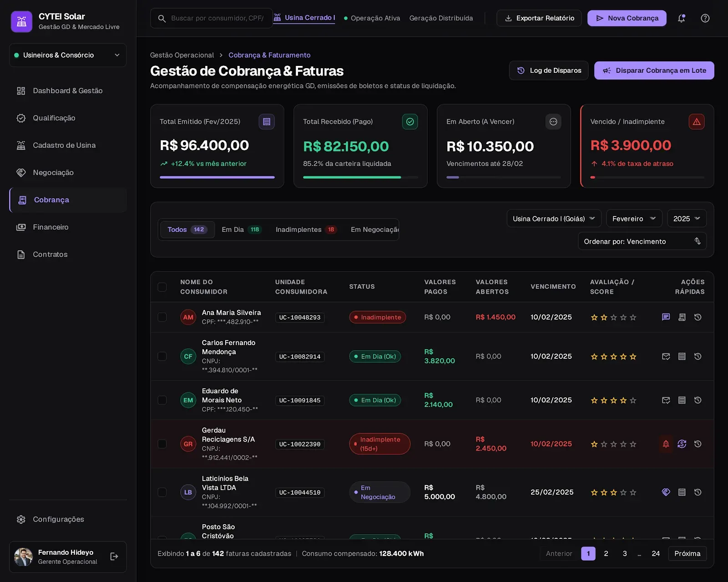Click warning icon on Vencido / Inadimplente card
This screenshot has width=728, height=582.
pyautogui.click(x=696, y=121)
